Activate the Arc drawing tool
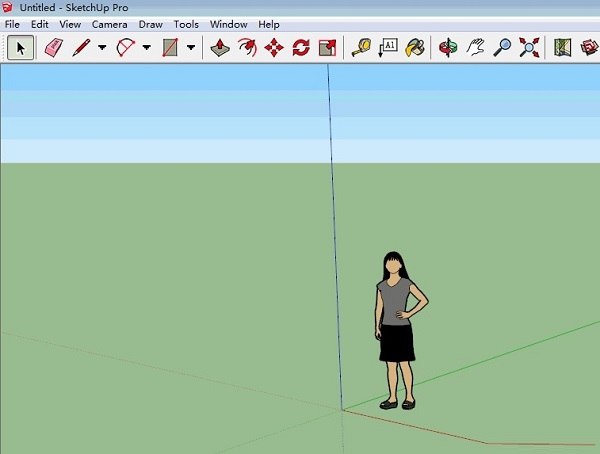Viewport: 600px width, 454px height. coord(126,47)
